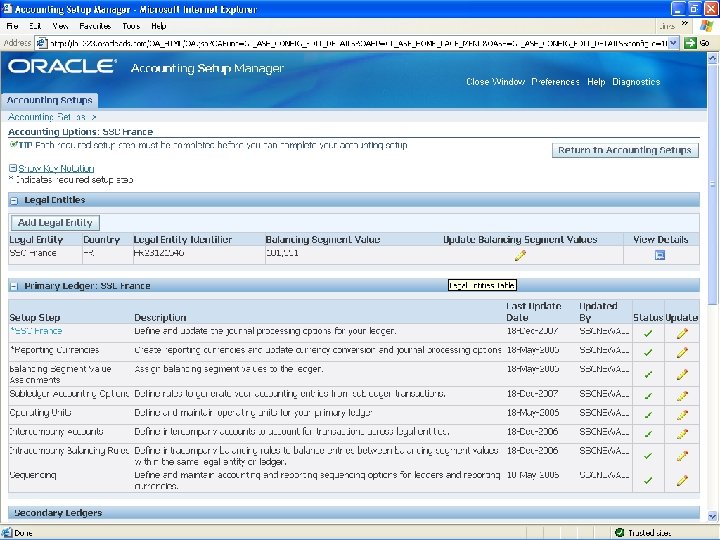The width and height of the screenshot is (720, 540).
Task: Click the Balancing Segment Value column header
Action: click(322, 239)
